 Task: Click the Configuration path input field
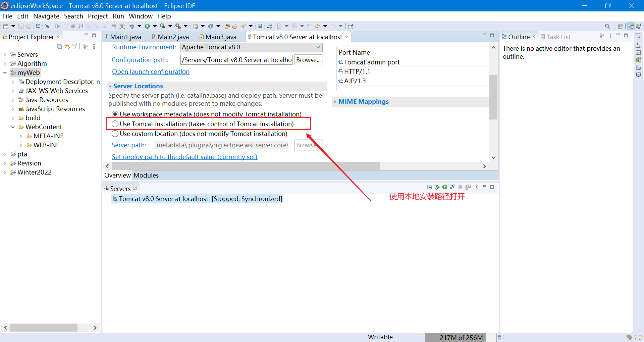(236, 60)
